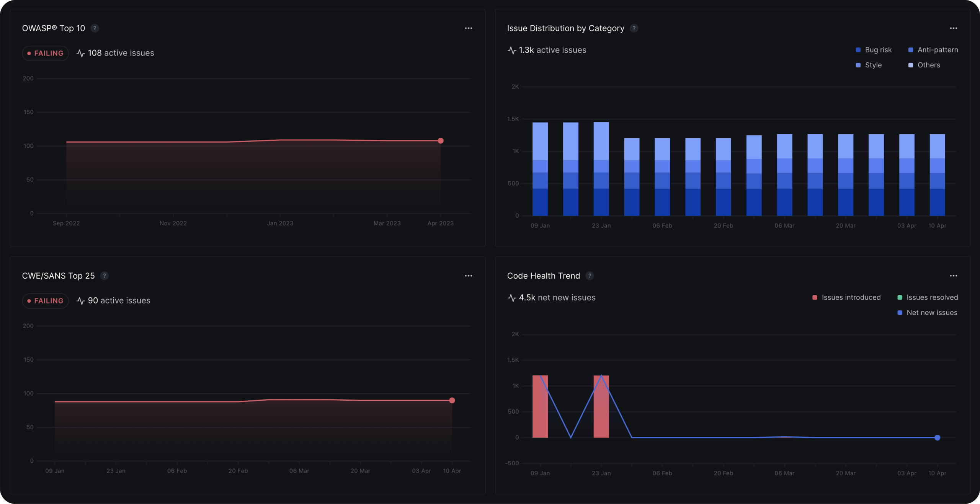Click pulse icon beside 108 active issues

point(80,53)
